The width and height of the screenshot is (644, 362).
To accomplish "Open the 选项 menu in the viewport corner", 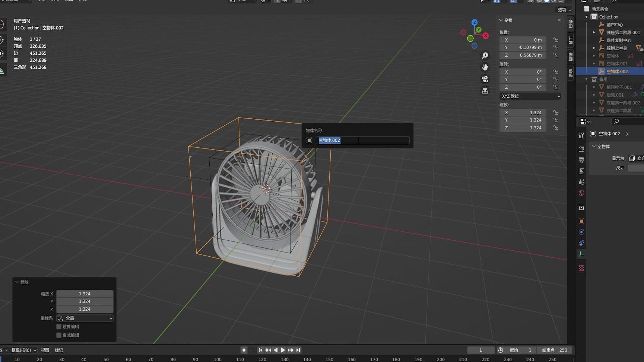I will pyautogui.click(x=561, y=10).
